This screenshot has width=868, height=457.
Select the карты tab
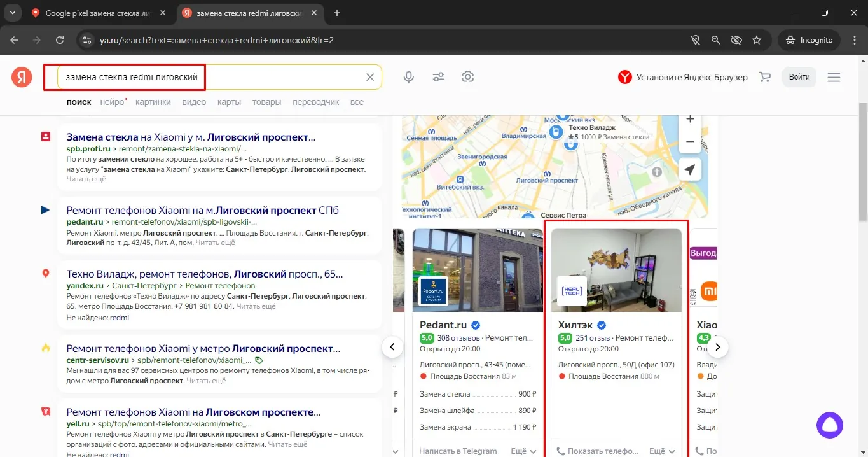coord(229,102)
